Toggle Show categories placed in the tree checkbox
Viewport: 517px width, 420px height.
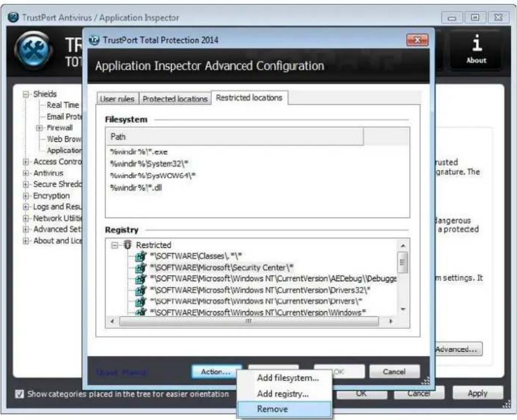(19, 394)
